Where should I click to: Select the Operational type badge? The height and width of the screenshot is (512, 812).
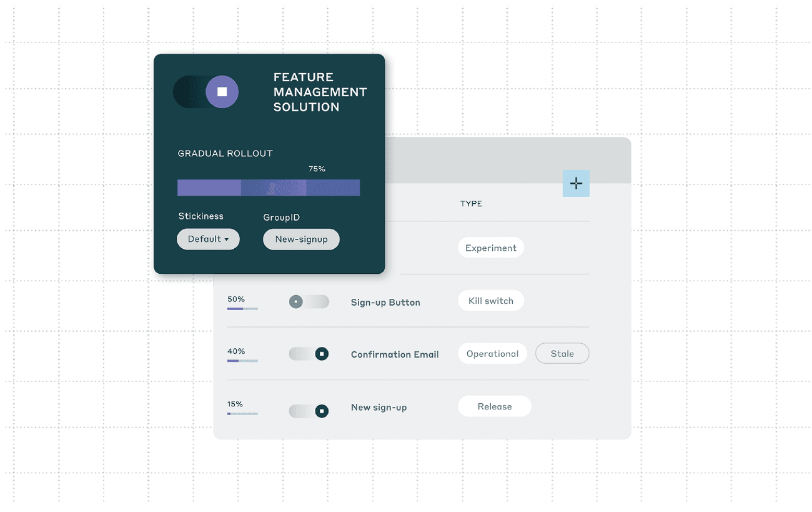point(492,353)
